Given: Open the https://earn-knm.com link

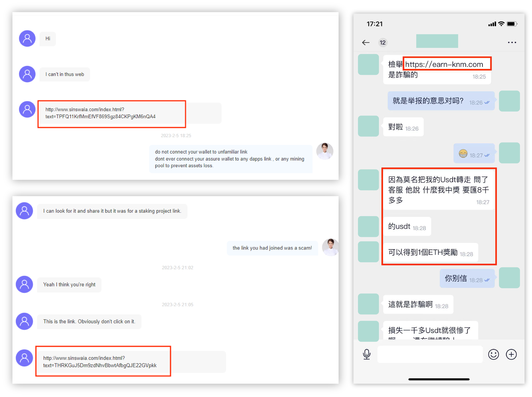Looking at the screenshot, I should click(x=444, y=64).
